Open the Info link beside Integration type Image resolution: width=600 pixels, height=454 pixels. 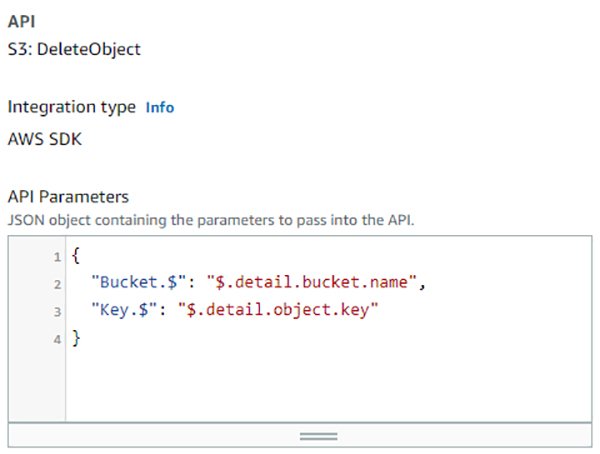tap(160, 107)
